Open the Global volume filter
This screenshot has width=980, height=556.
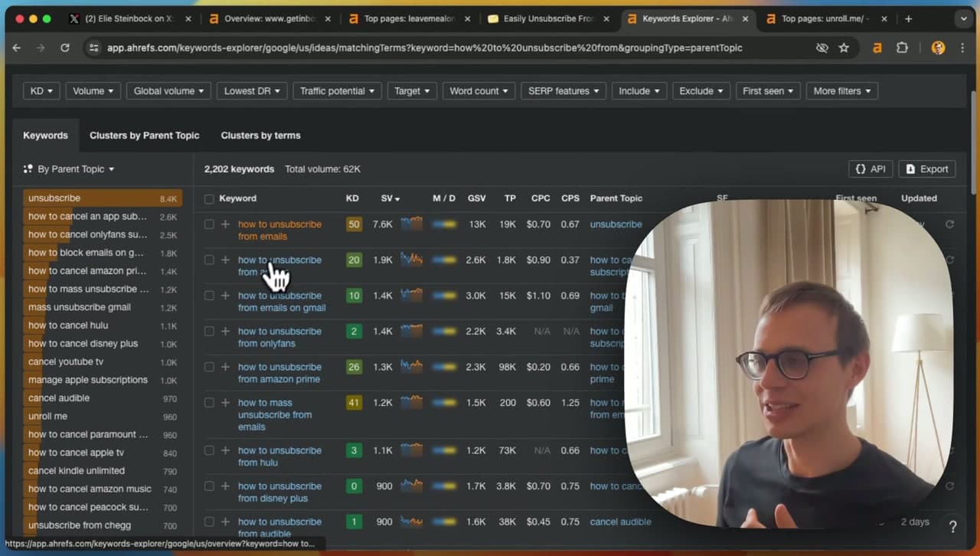168,91
